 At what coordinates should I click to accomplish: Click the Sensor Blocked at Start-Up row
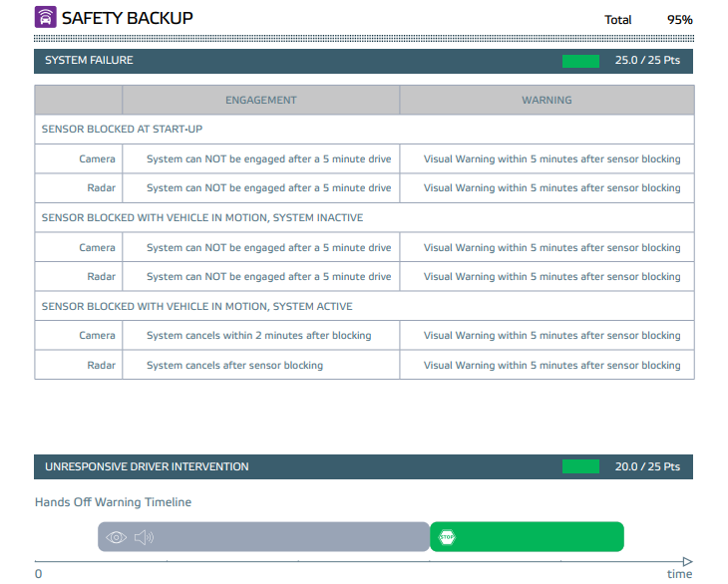123,130
